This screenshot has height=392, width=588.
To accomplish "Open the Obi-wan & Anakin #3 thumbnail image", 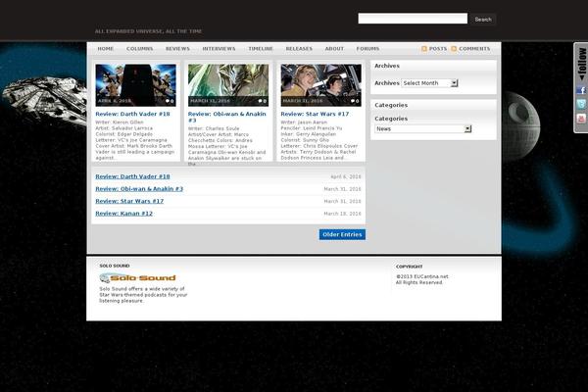I will pos(228,85).
